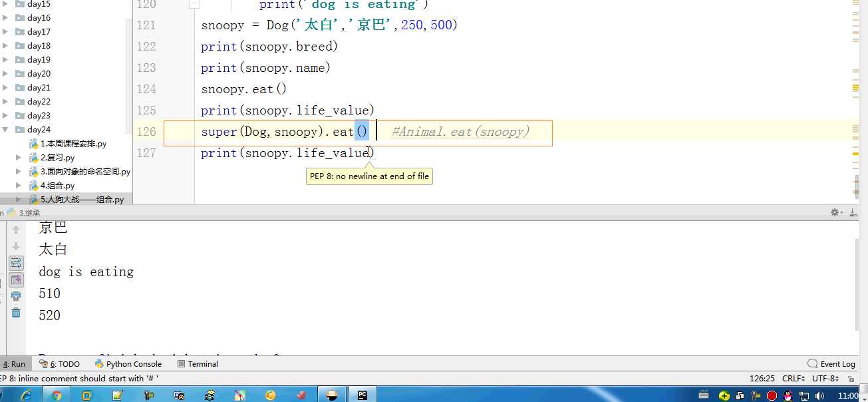Viewport: 868px width, 402px height.
Task: Toggle soft-wrap in the Run console
Action: (x=16, y=263)
